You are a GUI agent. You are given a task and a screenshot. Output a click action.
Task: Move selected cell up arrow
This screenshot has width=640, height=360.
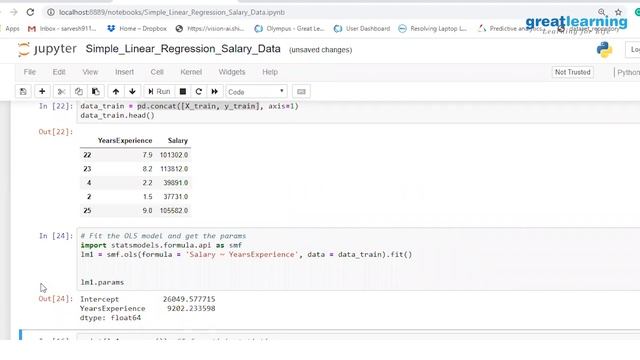pyautogui.click(x=116, y=91)
